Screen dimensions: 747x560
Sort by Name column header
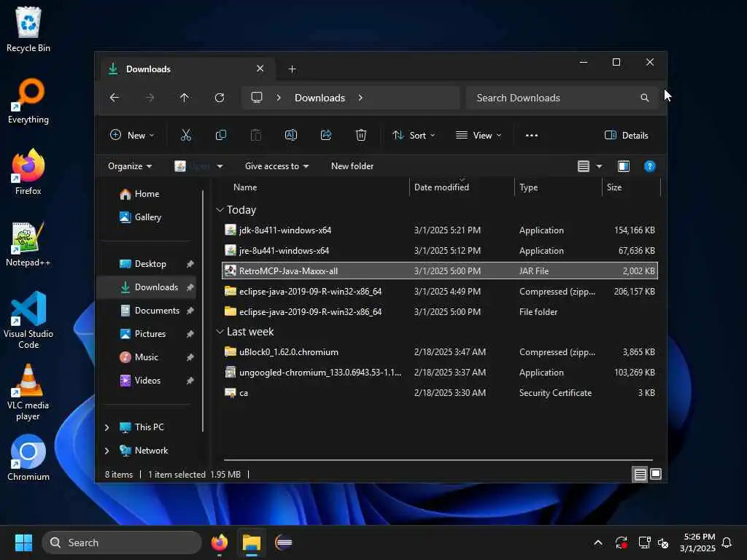(x=245, y=187)
